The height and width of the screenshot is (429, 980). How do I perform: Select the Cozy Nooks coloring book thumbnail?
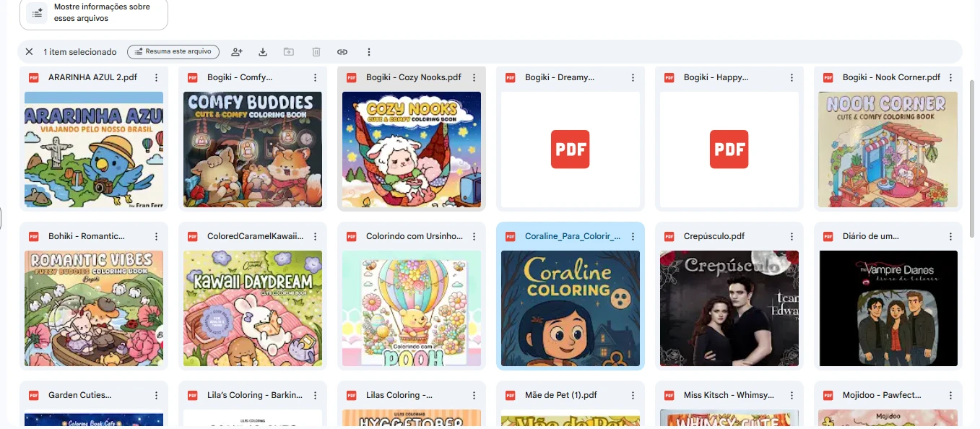pos(412,149)
